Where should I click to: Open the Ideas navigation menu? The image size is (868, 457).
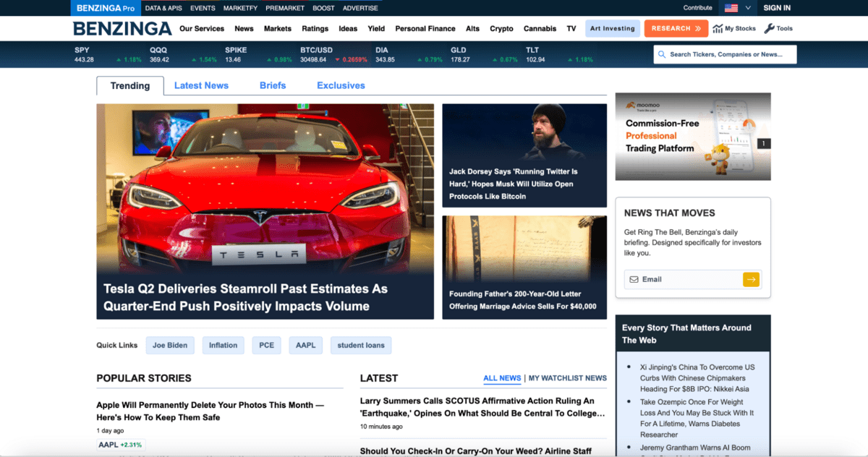click(348, 29)
